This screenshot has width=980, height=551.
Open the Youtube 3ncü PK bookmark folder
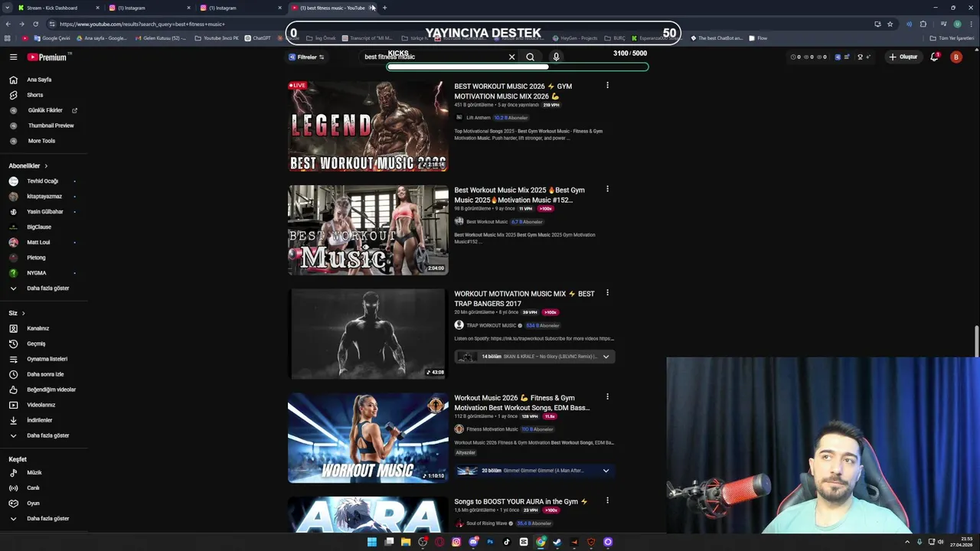(217, 38)
